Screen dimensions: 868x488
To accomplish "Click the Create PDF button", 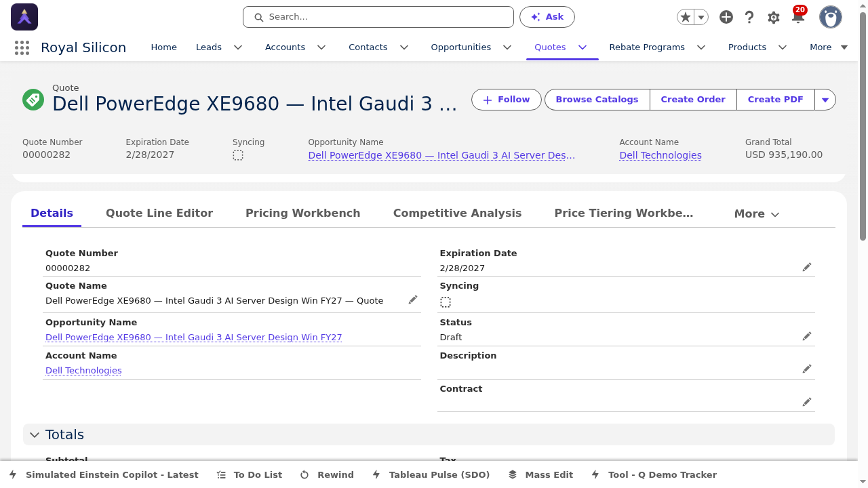I will click(776, 100).
